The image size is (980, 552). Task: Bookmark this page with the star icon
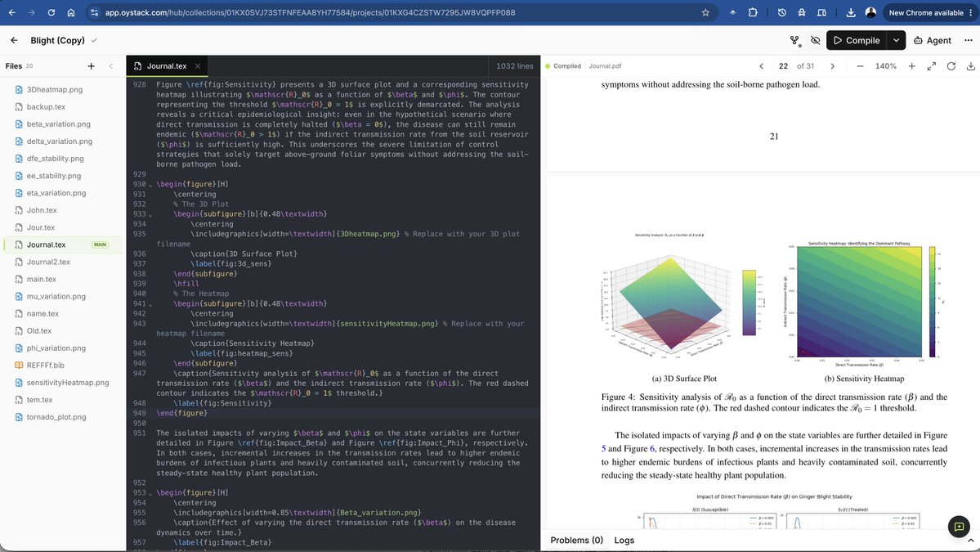(x=705, y=12)
